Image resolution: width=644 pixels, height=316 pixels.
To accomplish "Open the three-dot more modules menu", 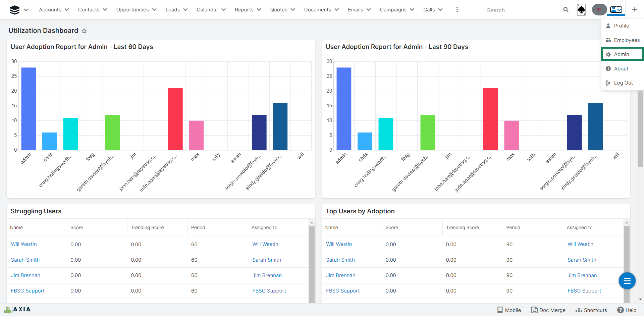I will point(457,10).
